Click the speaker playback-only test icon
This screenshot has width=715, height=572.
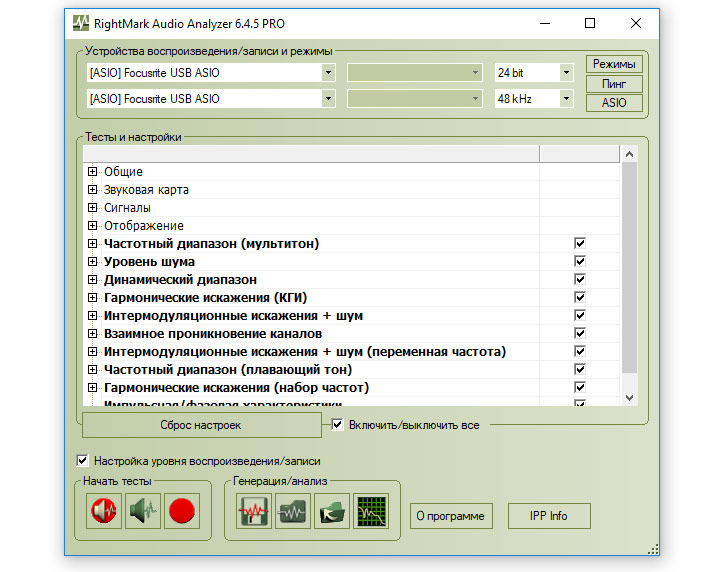[x=143, y=511]
